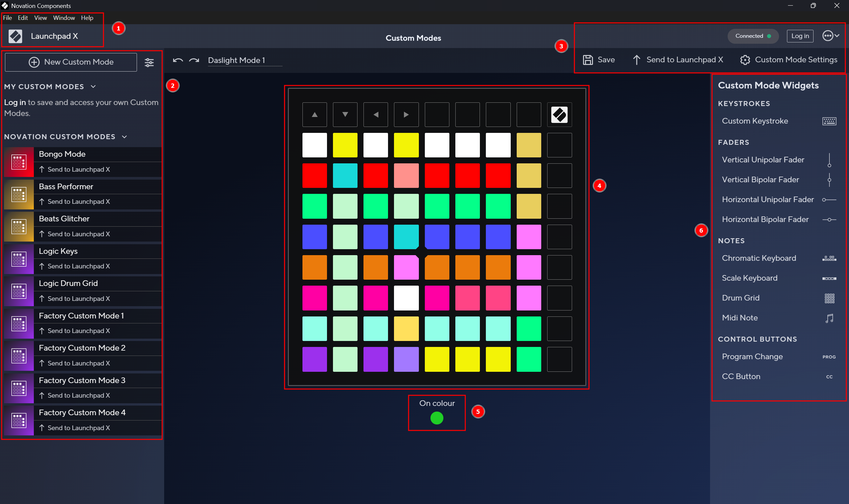The height and width of the screenshot is (504, 849).
Task: Select the Custom Keystroke keyboard widget icon
Action: [829, 121]
